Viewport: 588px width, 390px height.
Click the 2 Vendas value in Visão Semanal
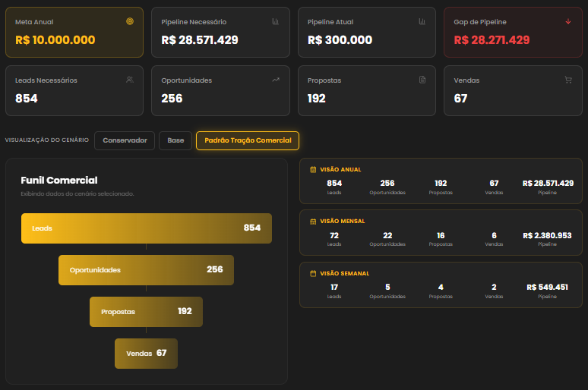(494, 287)
